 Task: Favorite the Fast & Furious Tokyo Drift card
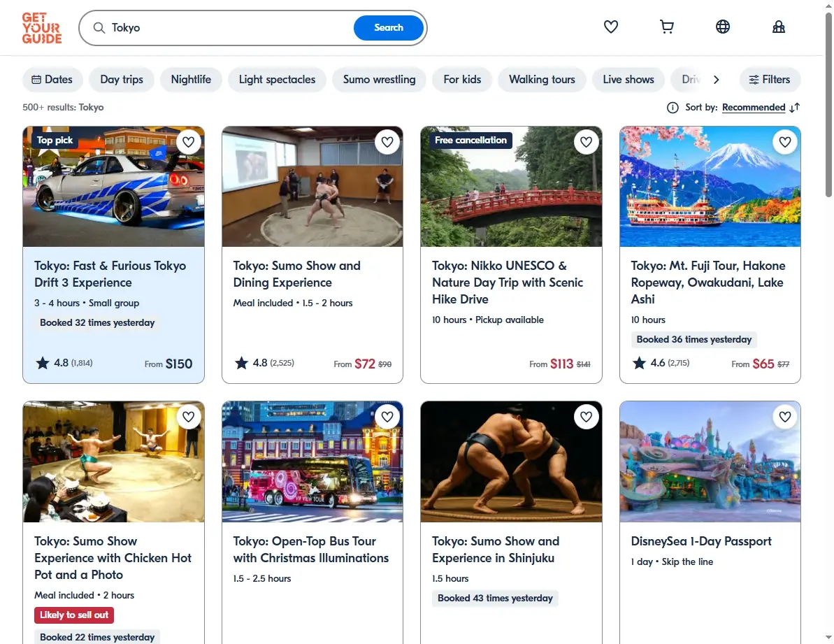188,142
